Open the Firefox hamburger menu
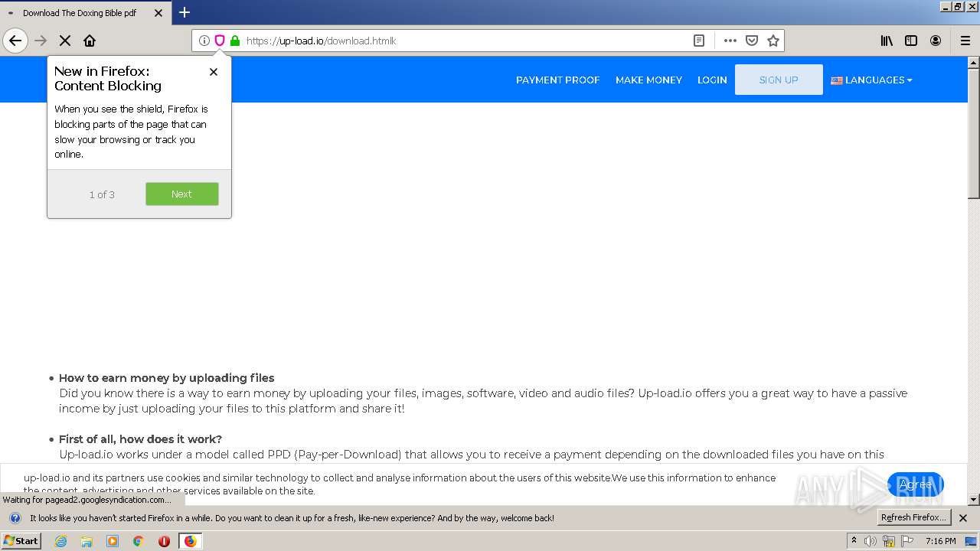The width and height of the screenshot is (980, 551). click(x=965, y=41)
